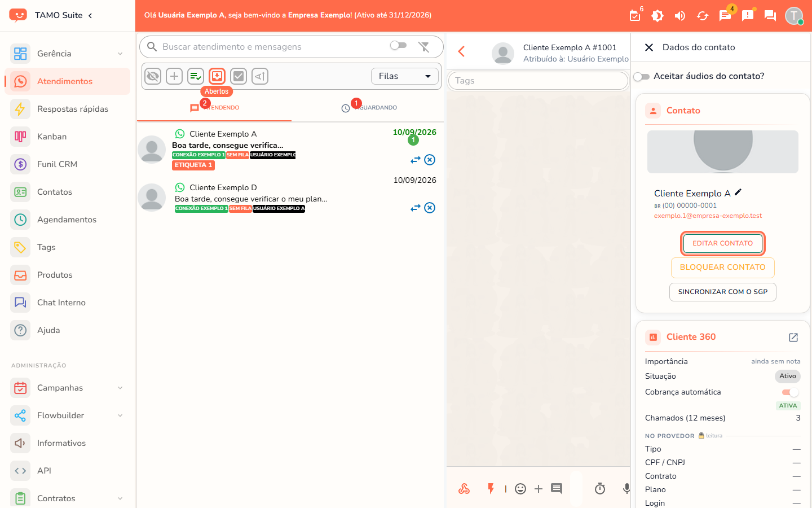Click the volume speaker icon in header
The width and height of the screenshot is (812, 508).
coord(680,16)
